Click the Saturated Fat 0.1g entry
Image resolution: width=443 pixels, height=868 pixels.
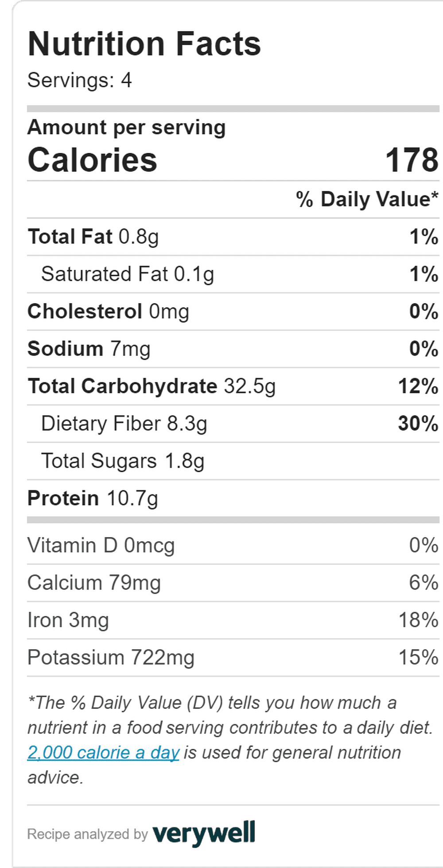(128, 274)
